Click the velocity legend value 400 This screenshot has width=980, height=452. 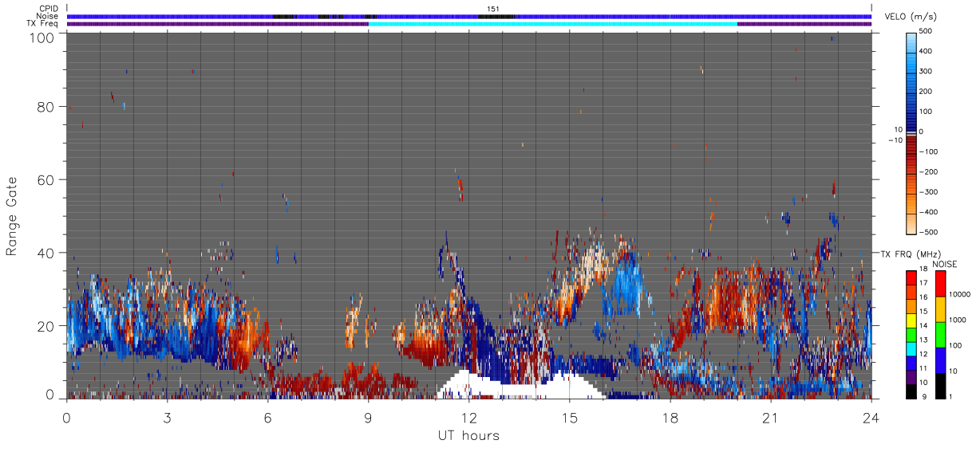[x=926, y=52]
